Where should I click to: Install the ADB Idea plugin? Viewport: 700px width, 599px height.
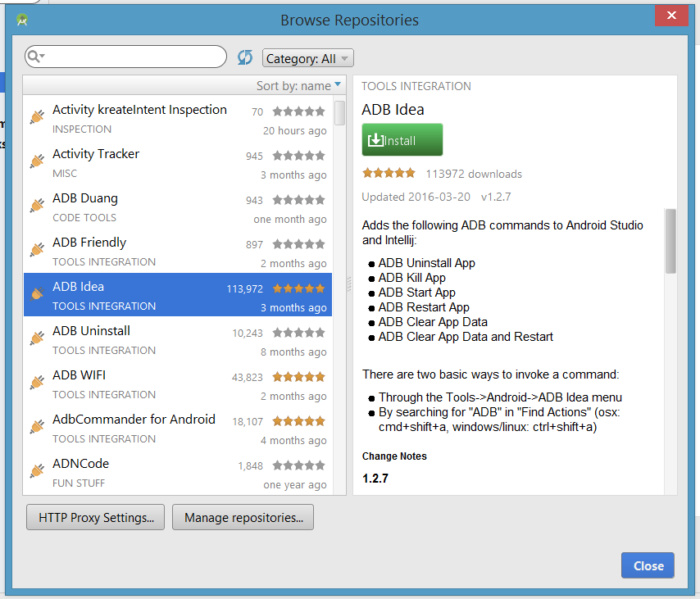pos(402,140)
